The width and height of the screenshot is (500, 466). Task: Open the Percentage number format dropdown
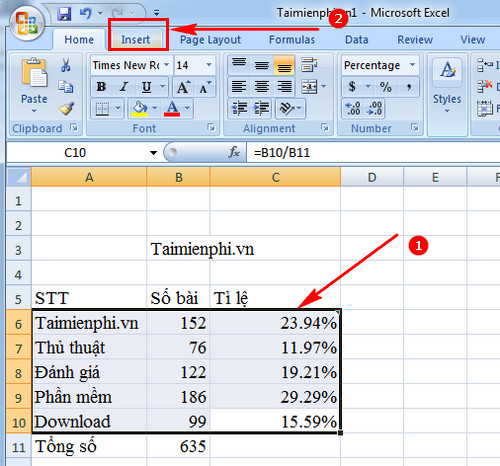pos(413,65)
